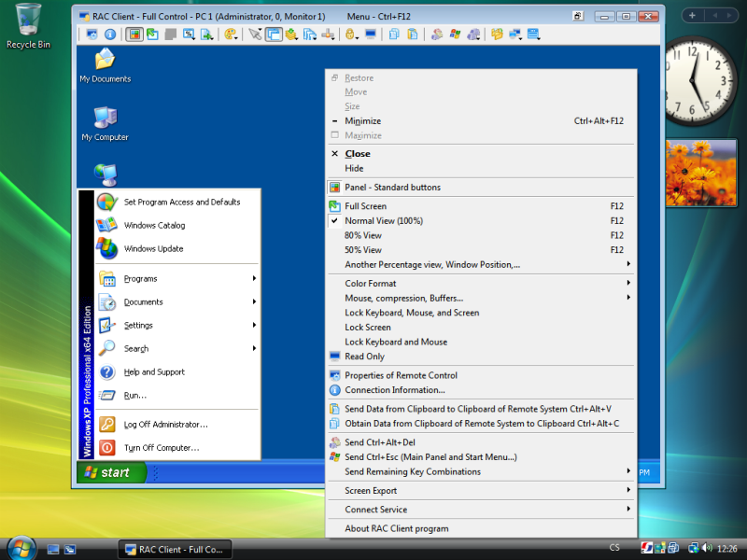Expand Programs in the XP Start menu
The width and height of the screenshot is (747, 560).
(177, 278)
